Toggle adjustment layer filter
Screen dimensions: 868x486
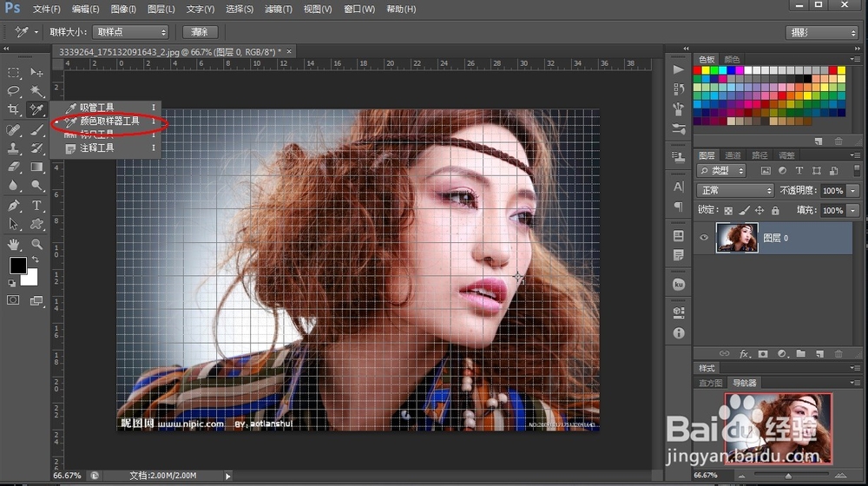tap(782, 170)
